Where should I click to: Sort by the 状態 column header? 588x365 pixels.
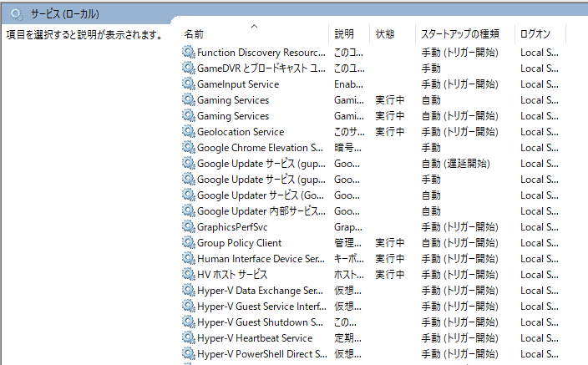[393, 34]
